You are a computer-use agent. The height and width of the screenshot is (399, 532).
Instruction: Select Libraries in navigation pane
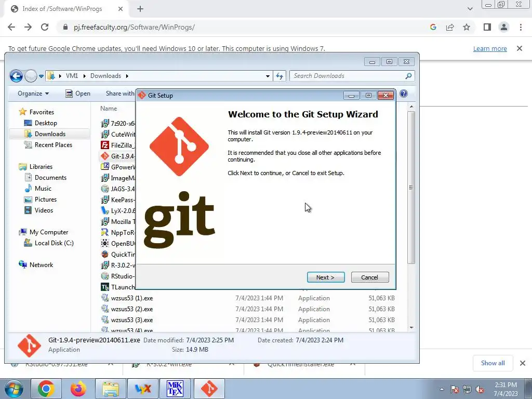[x=41, y=167]
